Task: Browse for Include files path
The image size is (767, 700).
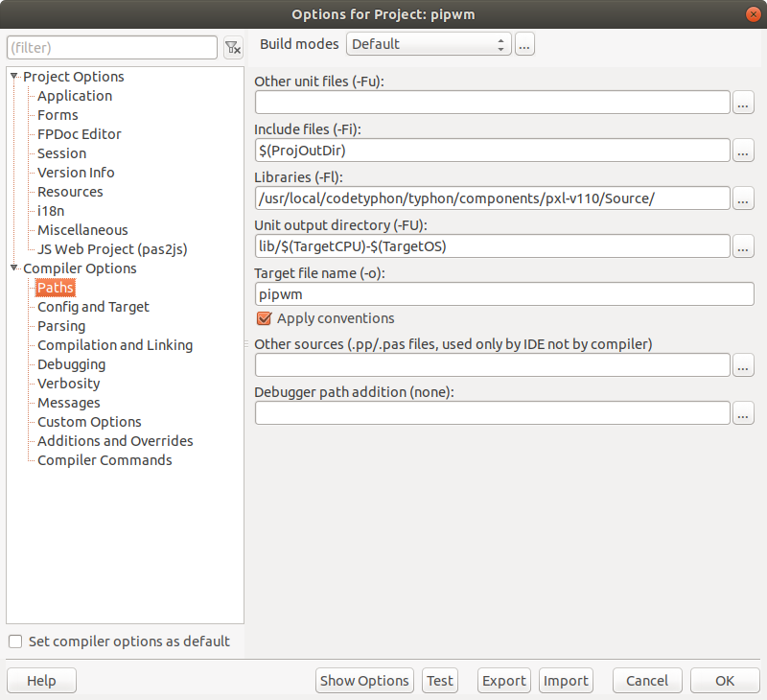Action: [743, 151]
